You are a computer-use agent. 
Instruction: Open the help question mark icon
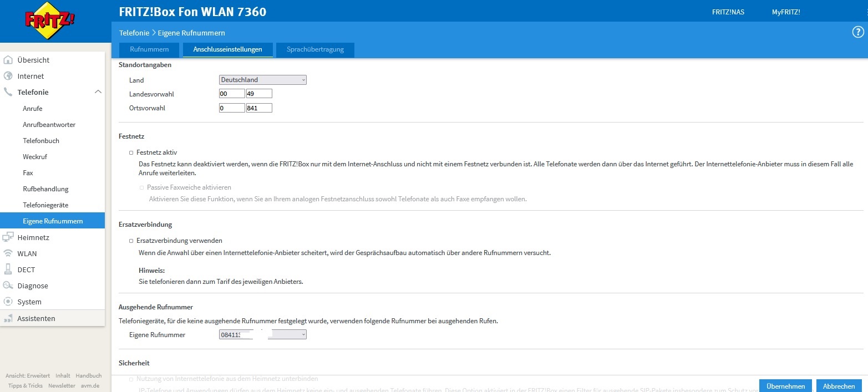857,32
